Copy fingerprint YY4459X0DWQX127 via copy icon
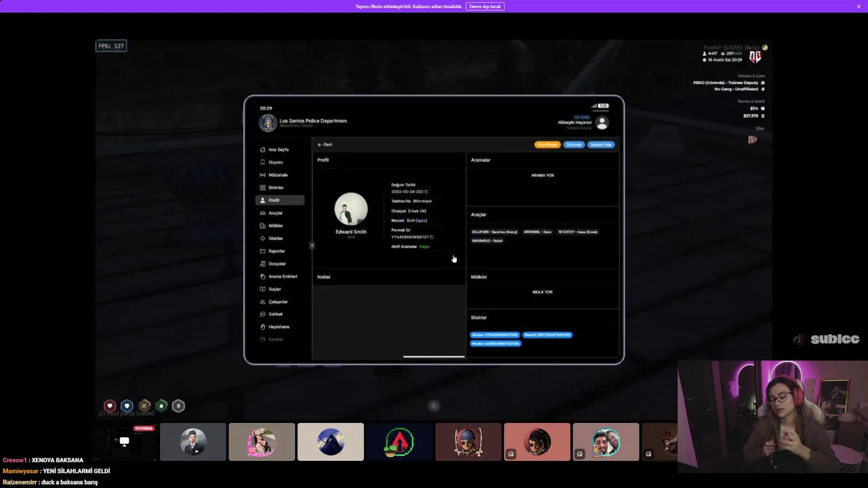The image size is (868, 488). click(431, 237)
